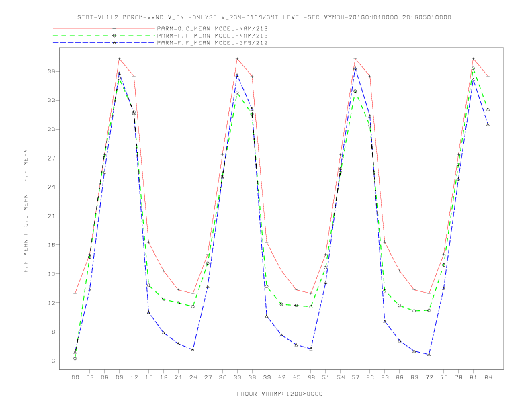Click y-axis tick label 33
The image size is (532, 411).
point(52,100)
